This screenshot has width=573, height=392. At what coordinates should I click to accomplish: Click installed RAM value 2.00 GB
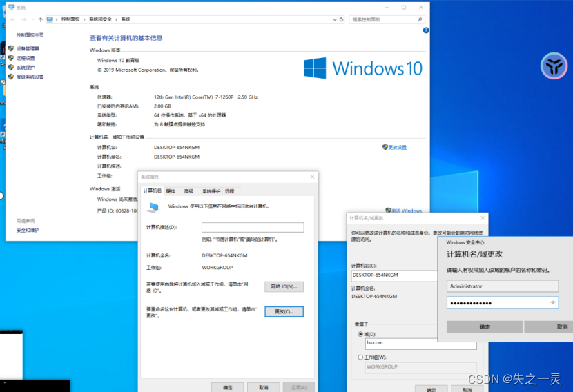pyautogui.click(x=162, y=106)
